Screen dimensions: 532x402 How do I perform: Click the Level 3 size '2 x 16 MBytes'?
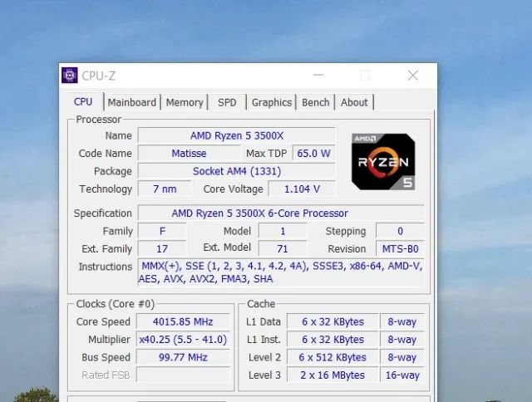tap(332, 375)
